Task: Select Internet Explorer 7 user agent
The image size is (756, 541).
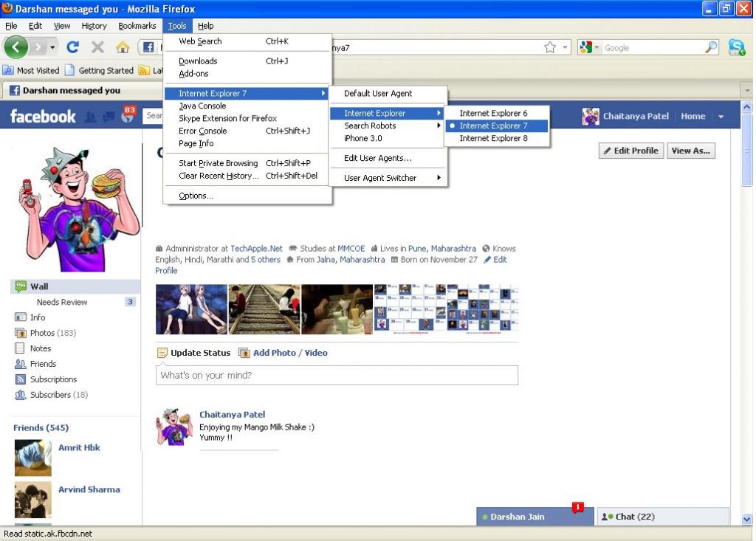Action: (x=496, y=126)
